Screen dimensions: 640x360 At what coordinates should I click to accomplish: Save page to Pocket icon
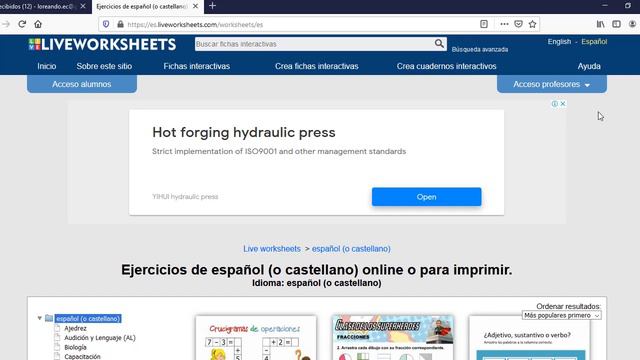tap(518, 24)
